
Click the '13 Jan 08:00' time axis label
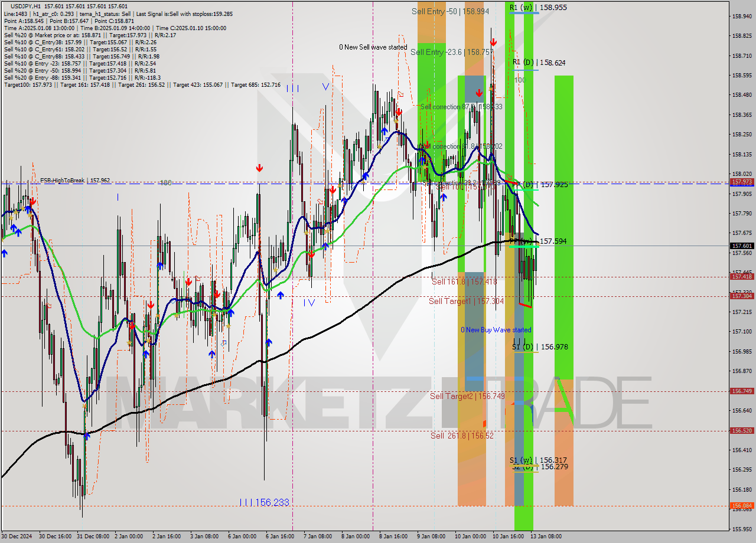[546, 537]
